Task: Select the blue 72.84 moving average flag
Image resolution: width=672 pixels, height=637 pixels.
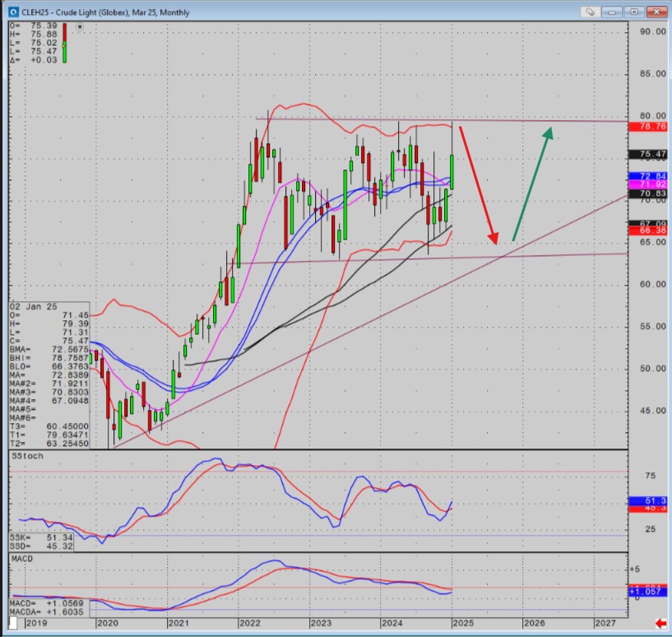Action: pyautogui.click(x=648, y=175)
